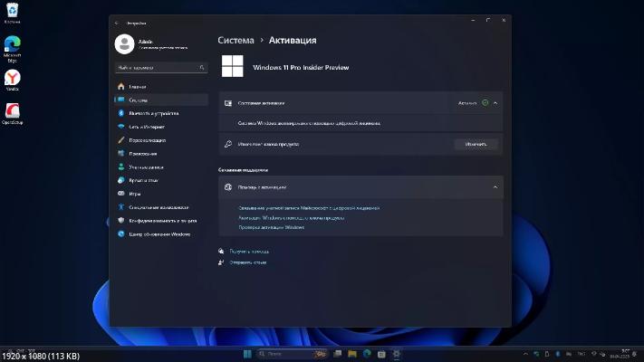Click the Изменить product key button
The image size is (644, 362).
click(x=476, y=144)
